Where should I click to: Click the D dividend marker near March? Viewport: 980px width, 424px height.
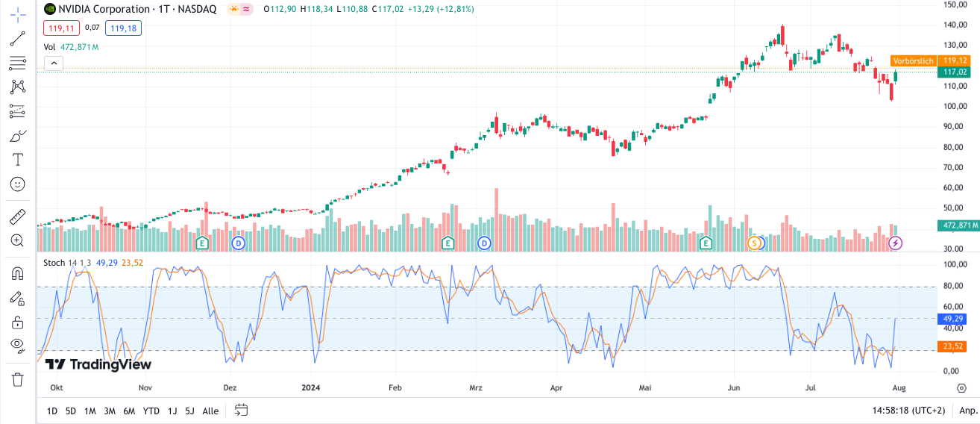click(484, 243)
